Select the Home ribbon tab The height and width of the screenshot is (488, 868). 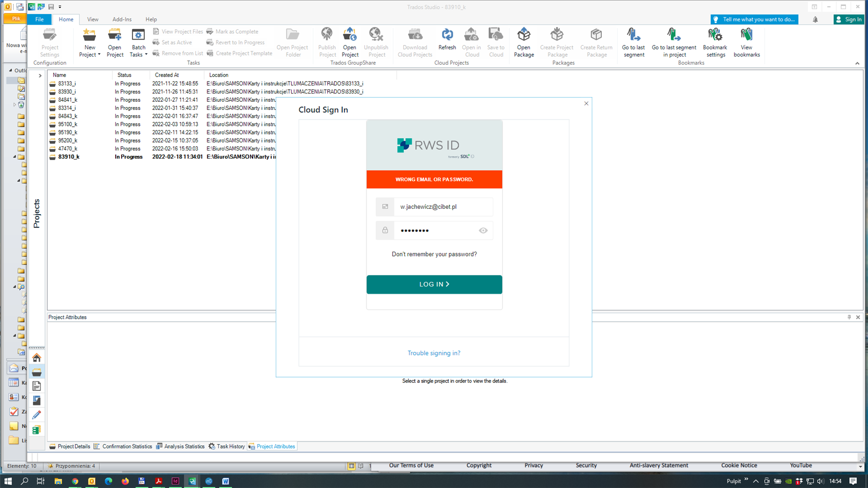(66, 19)
